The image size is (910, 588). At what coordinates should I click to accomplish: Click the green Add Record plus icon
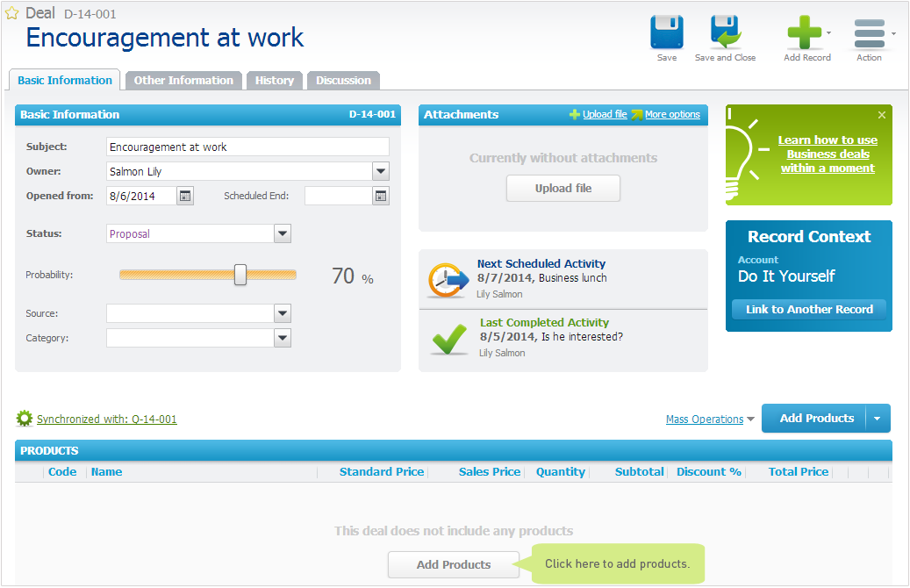click(x=805, y=32)
